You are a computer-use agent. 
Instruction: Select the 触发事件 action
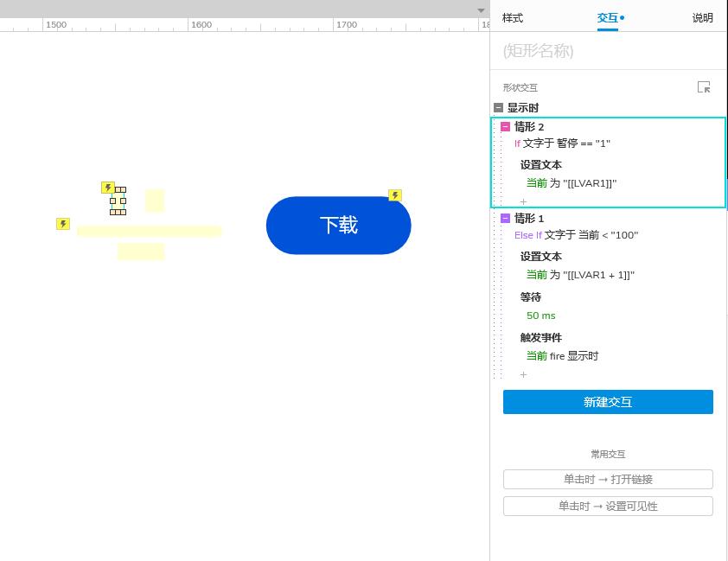(x=541, y=337)
